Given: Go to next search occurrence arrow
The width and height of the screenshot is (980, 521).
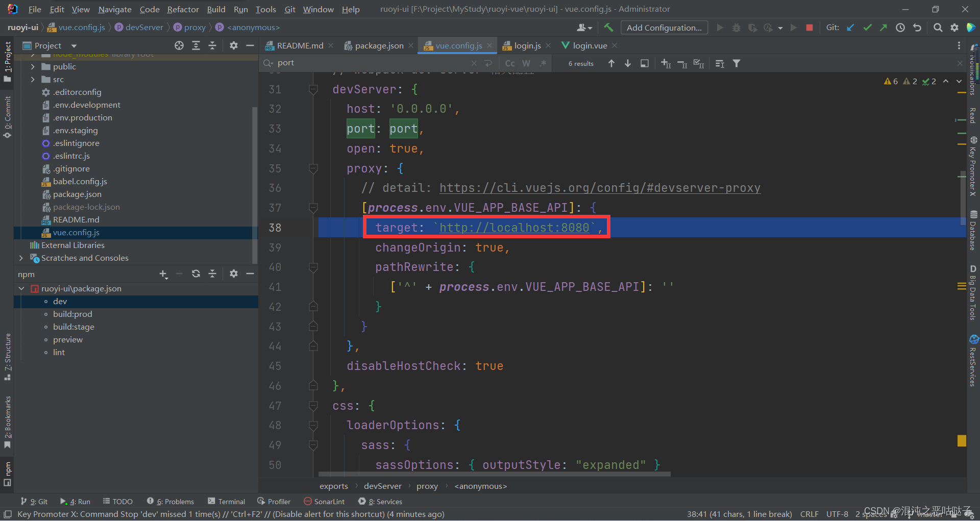Looking at the screenshot, I should [x=628, y=63].
